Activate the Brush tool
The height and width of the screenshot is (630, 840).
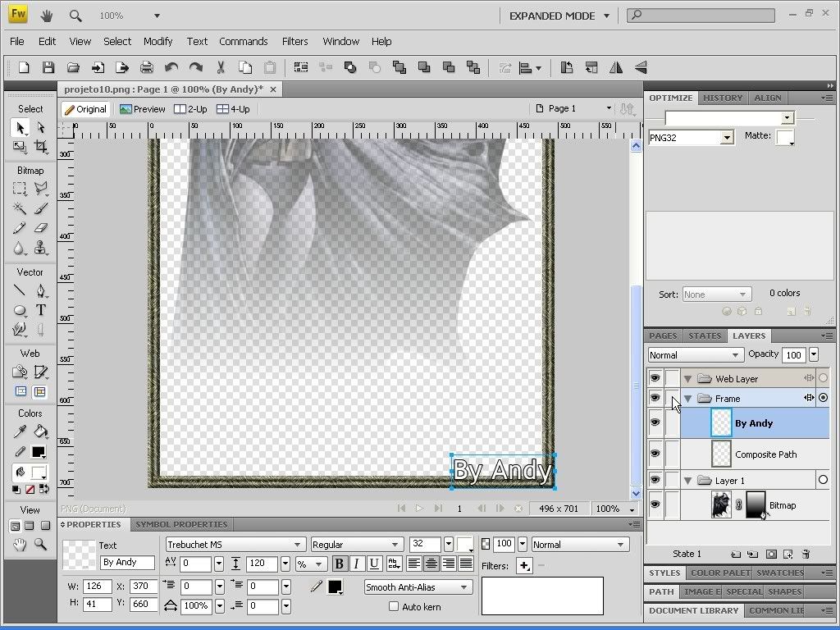(41, 208)
